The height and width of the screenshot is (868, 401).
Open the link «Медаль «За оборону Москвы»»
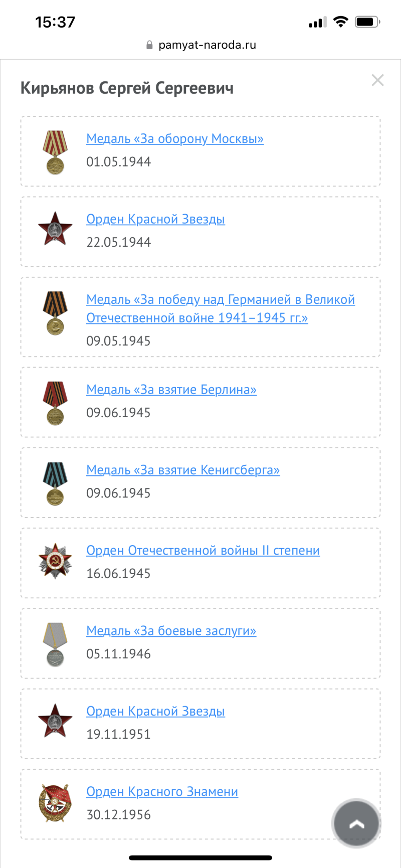click(x=175, y=138)
